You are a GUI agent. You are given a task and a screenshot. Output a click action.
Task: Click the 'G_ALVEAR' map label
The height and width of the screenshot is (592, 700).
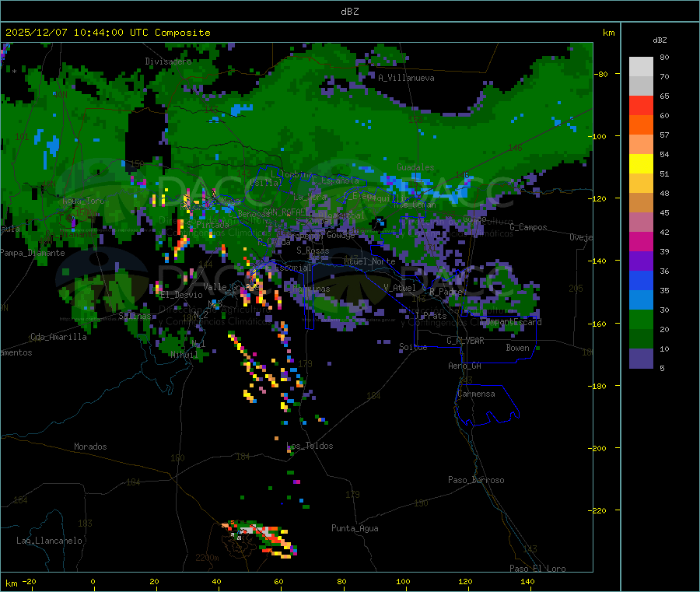point(465,341)
